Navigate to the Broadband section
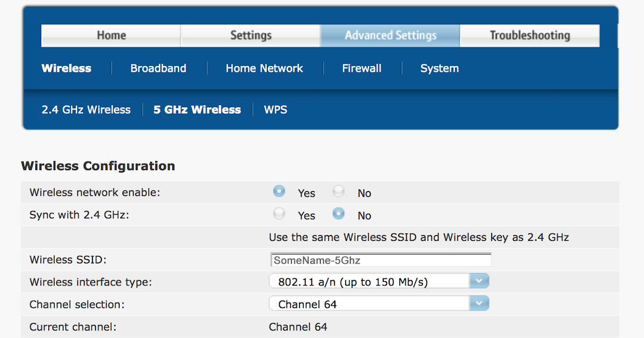Screen dimensions: 644x338 (x=158, y=68)
